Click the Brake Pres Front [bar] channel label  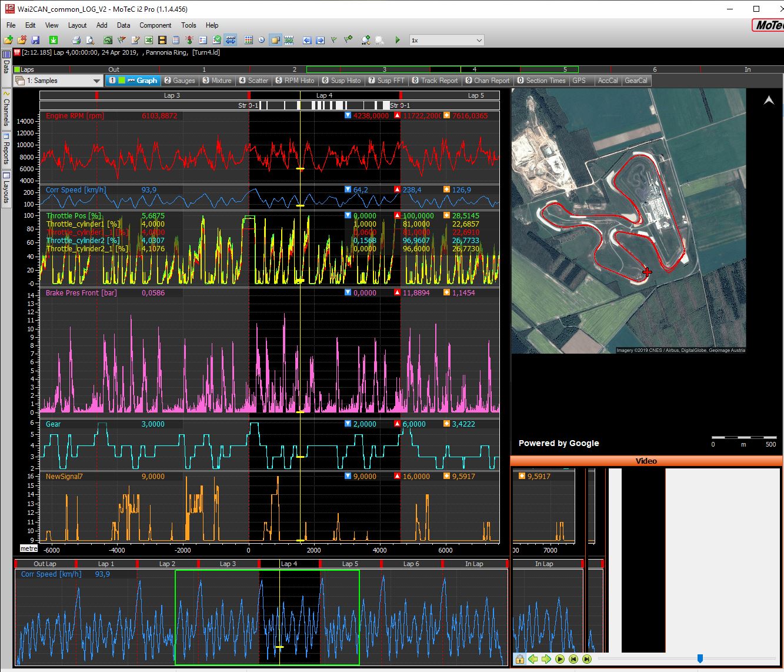[x=81, y=292]
